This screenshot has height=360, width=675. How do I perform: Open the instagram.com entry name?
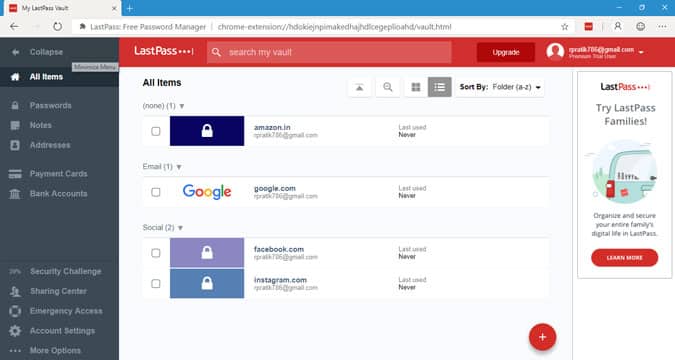tap(280, 280)
